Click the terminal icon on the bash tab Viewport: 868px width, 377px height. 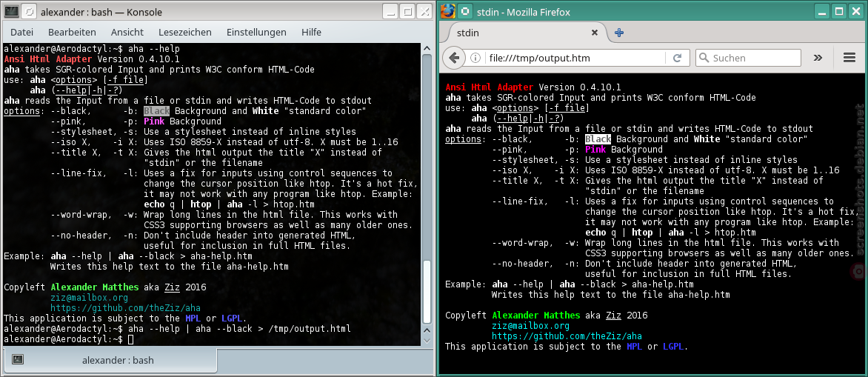point(18,360)
